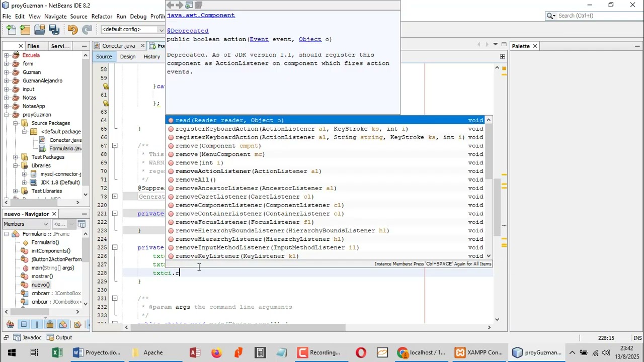Screen dimensions: 644x362
Task: Open the Members dropdown in Navigator
Action: (26, 224)
